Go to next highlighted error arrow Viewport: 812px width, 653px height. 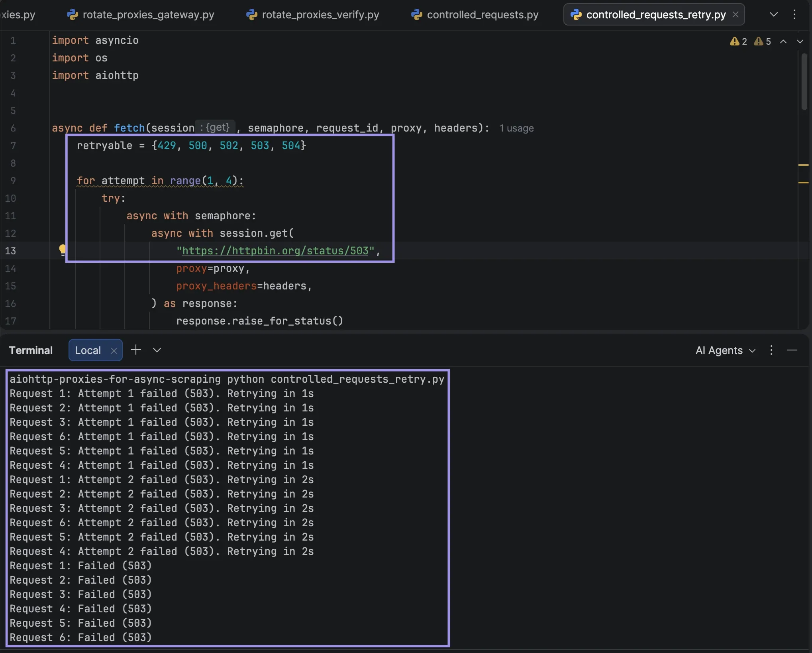[800, 41]
